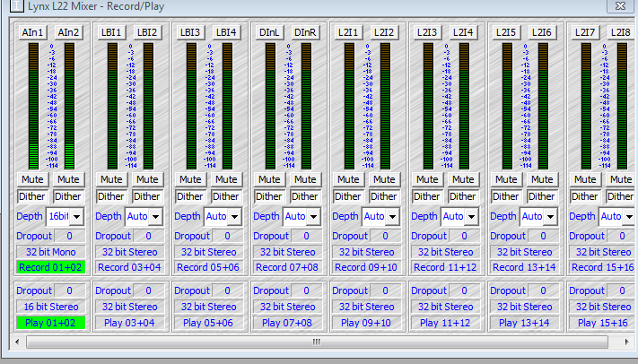
Task: Click 32 bit Stereo above Play 09+10
Action: coord(367,307)
